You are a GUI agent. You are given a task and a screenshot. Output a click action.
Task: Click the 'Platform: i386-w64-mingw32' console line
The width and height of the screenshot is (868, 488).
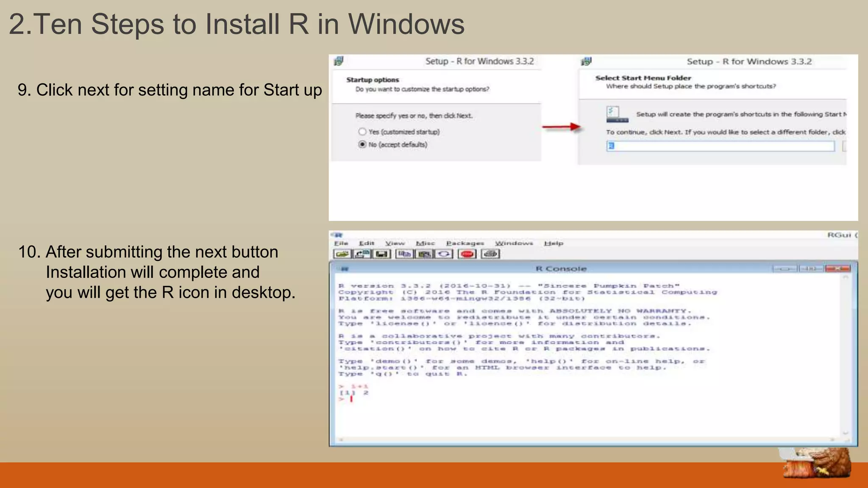(462, 299)
